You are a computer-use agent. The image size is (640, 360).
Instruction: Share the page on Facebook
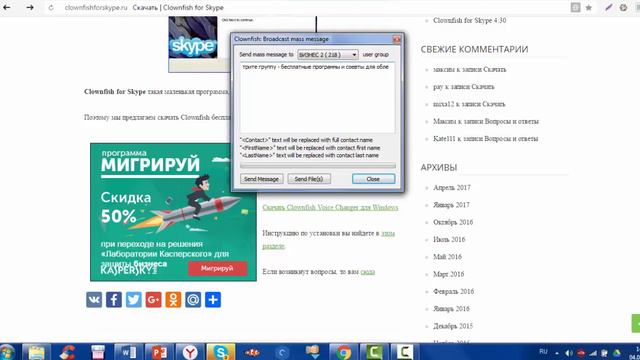coord(114,300)
